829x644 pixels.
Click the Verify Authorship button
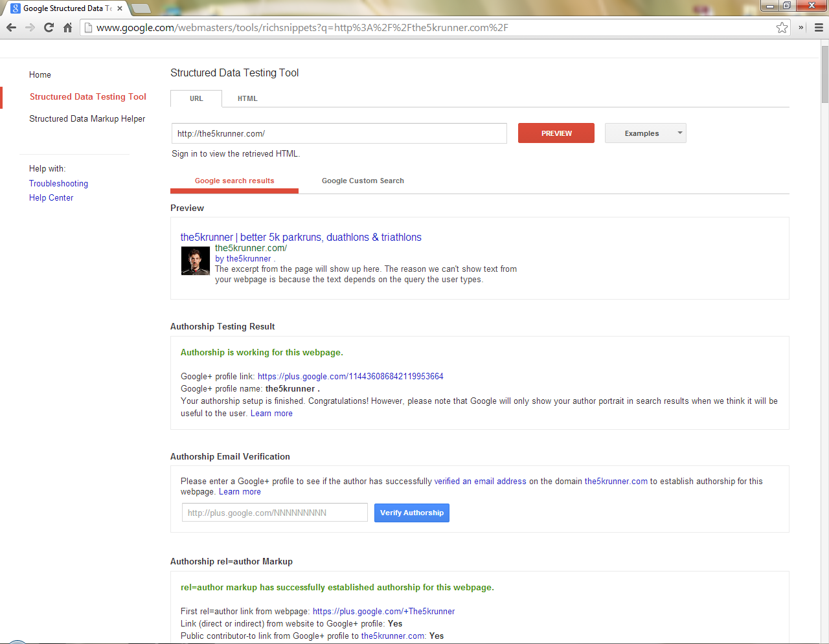[411, 513]
